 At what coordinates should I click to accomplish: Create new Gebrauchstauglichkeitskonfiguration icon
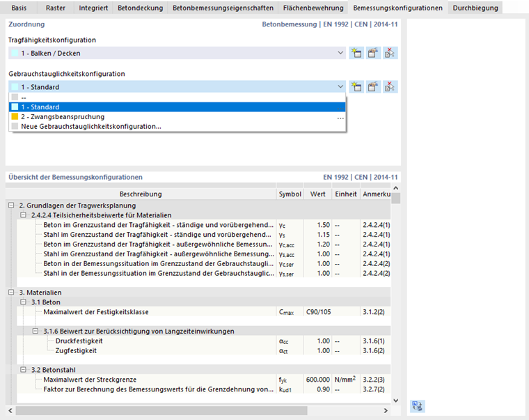(x=356, y=87)
